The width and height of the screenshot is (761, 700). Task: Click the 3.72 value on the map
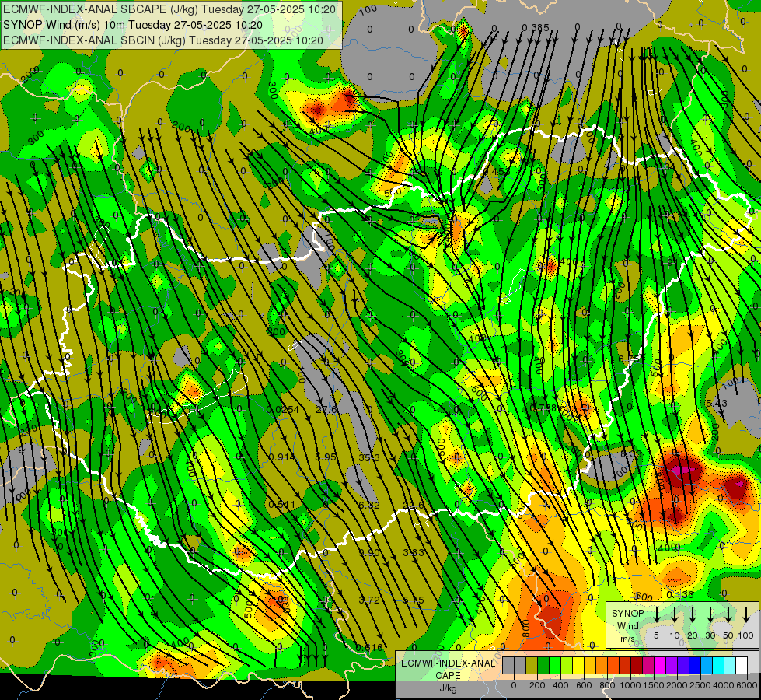tap(369, 600)
